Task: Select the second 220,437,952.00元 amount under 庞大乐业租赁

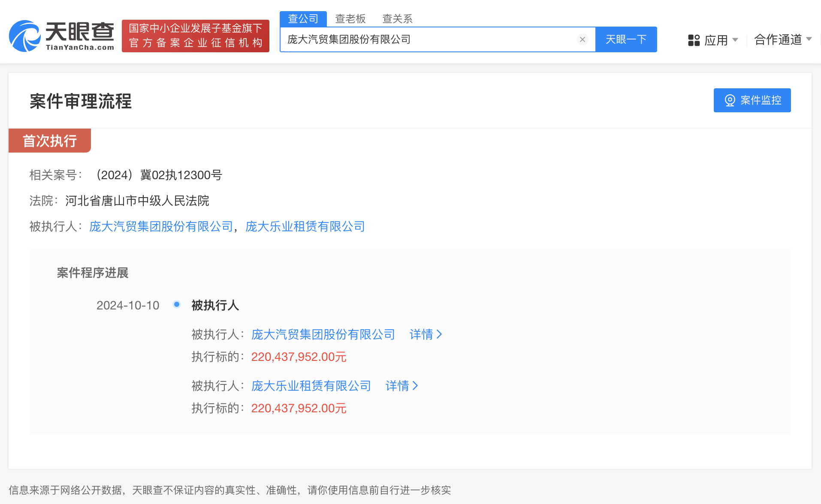Action: click(299, 408)
